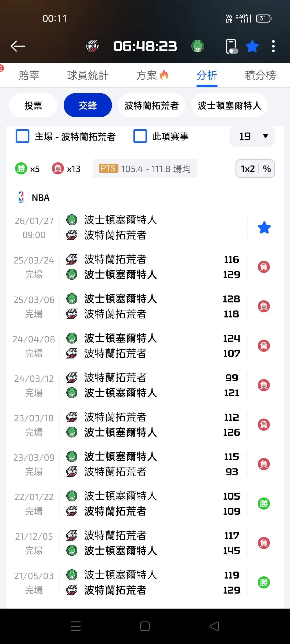Select the 波士頓塞爾特人 filter button
This screenshot has width=290, height=644.
(229, 105)
